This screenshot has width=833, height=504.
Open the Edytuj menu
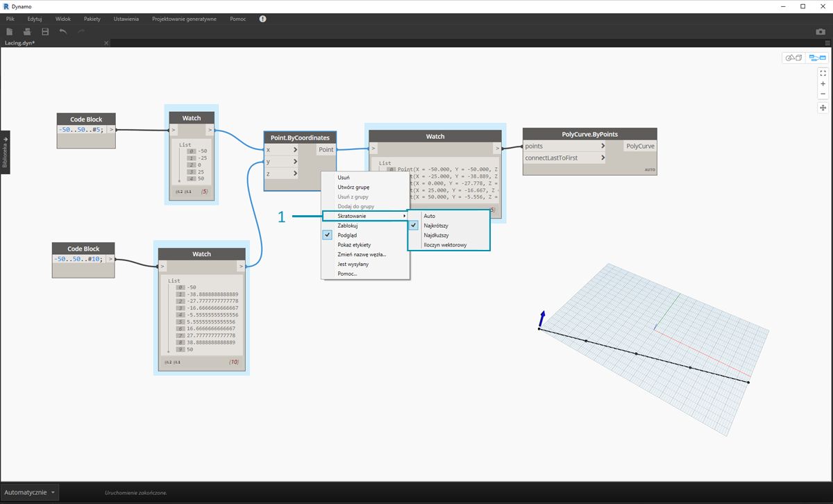(x=35, y=19)
